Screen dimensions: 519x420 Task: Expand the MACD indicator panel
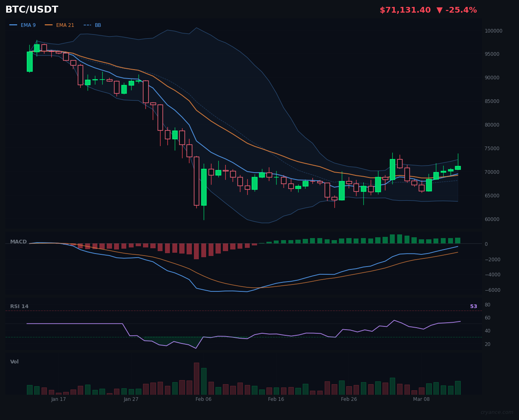pos(19,241)
